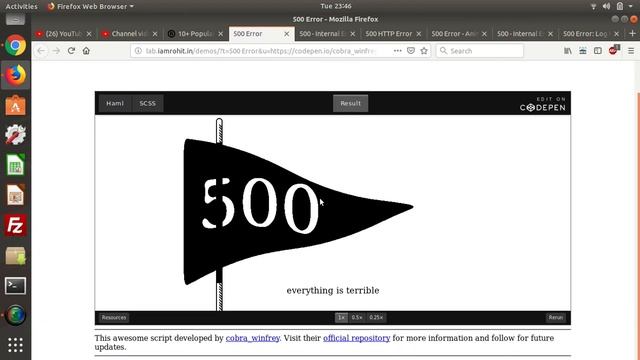640x360 pixels.
Task: Open Edit on CodePen link
Action: click(542, 104)
